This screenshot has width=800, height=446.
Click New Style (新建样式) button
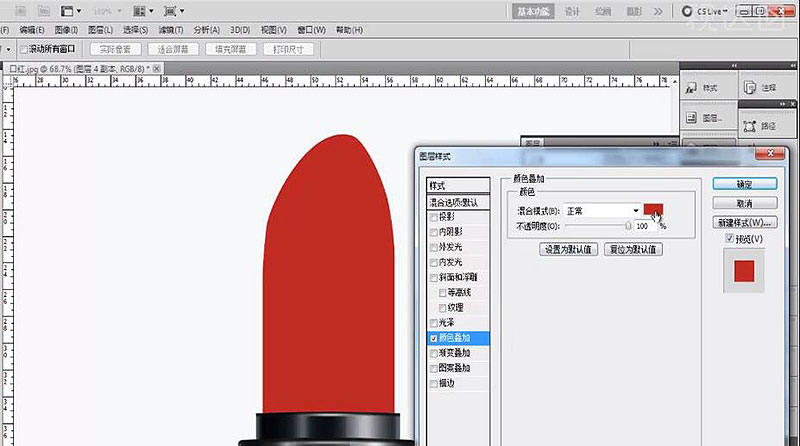745,222
